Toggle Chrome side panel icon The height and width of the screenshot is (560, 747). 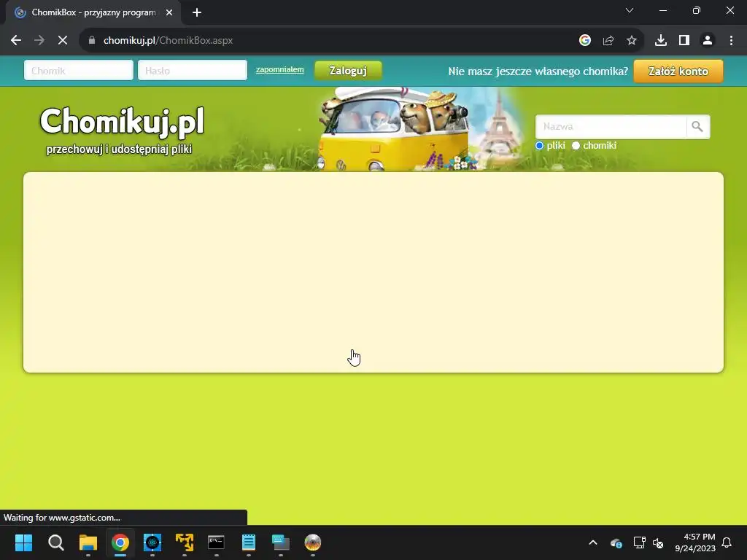[x=684, y=41]
